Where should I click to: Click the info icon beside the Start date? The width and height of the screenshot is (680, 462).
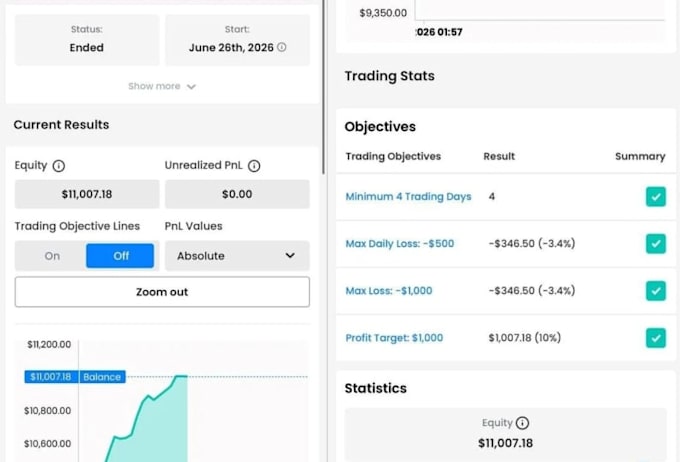tap(282, 47)
